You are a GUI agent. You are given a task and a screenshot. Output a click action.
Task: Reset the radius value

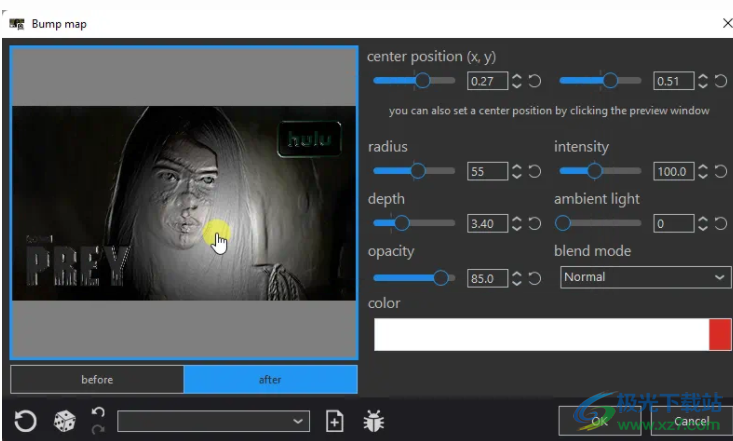(x=535, y=171)
